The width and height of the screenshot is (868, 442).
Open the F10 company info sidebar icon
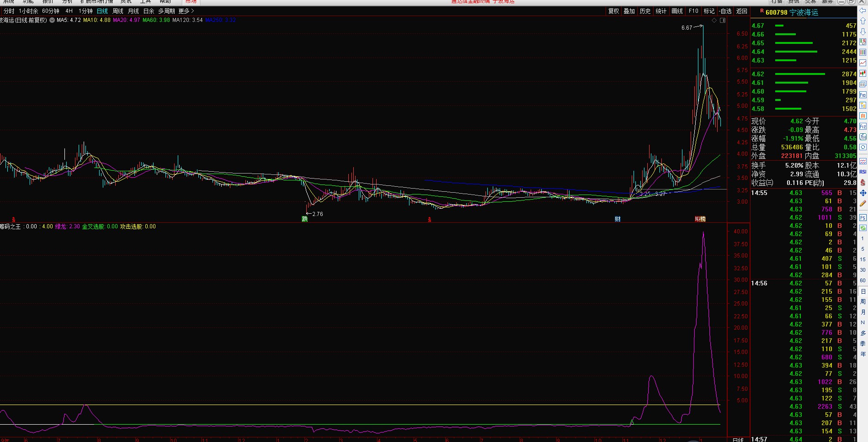pos(863,95)
